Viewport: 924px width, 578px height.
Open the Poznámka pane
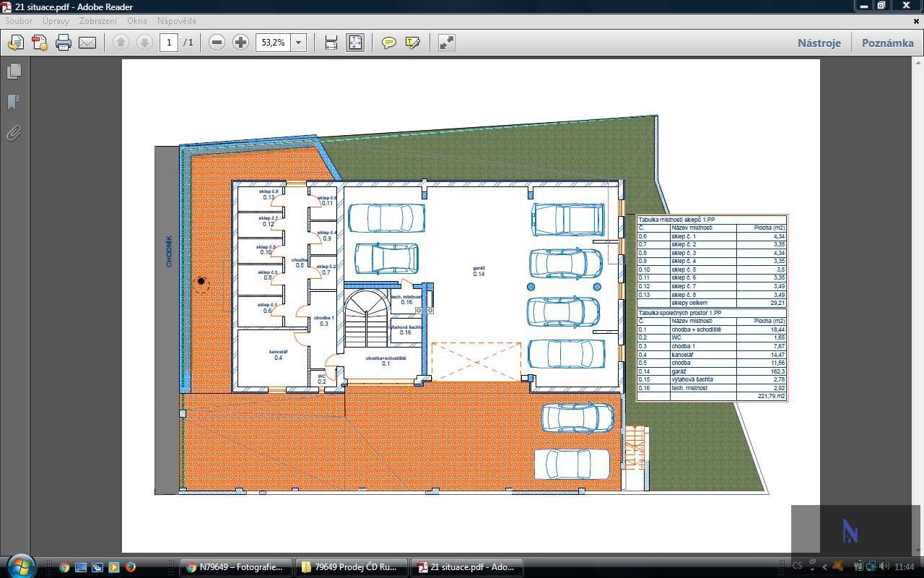(x=887, y=43)
